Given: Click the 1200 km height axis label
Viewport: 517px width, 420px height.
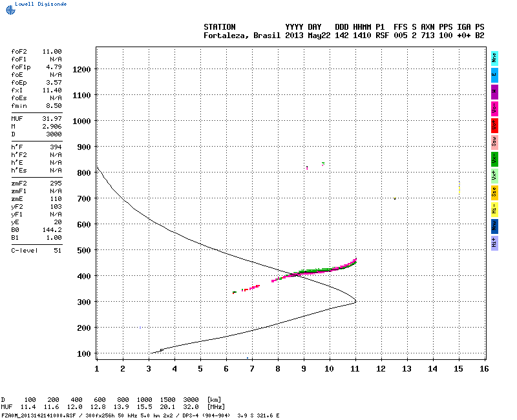Looking at the screenshot, I should coord(81,70).
